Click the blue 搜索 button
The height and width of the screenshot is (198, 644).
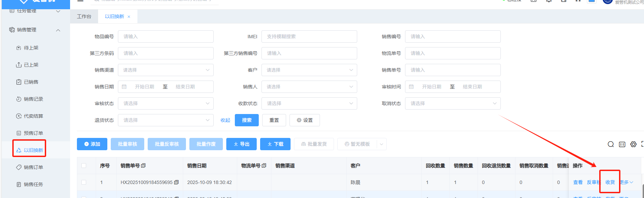(246, 120)
